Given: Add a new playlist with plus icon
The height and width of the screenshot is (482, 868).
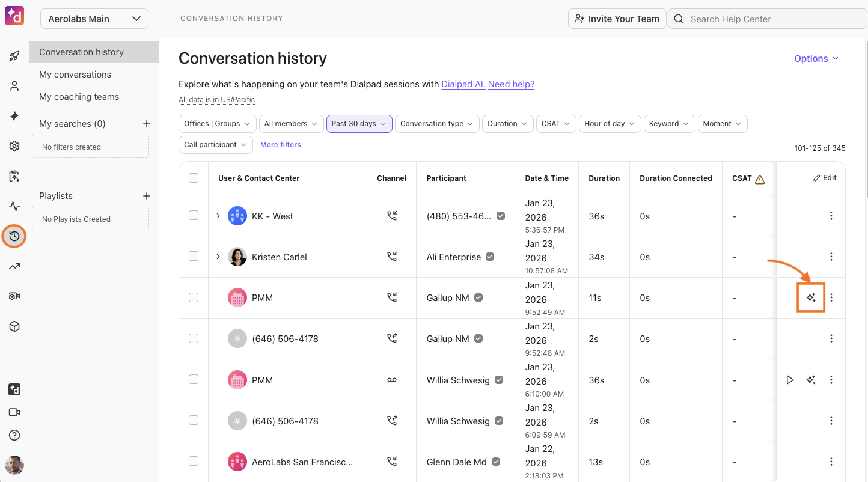Looking at the screenshot, I should coord(146,196).
